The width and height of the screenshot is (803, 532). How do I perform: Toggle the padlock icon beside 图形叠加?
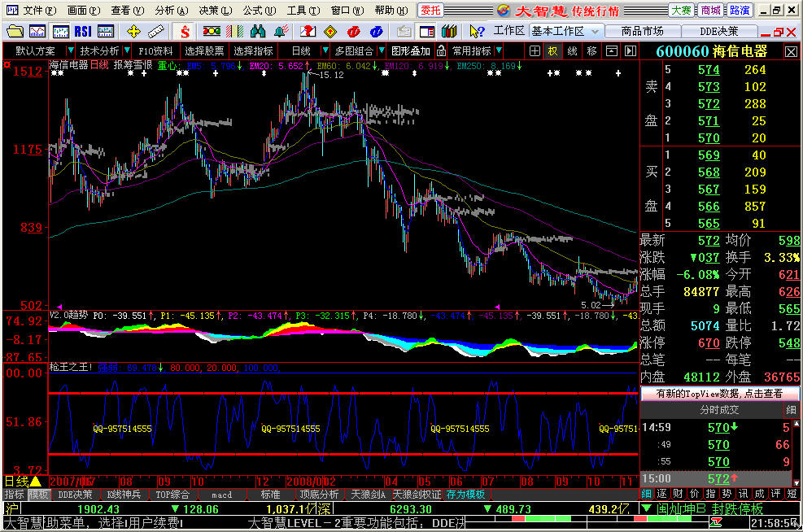tap(441, 50)
